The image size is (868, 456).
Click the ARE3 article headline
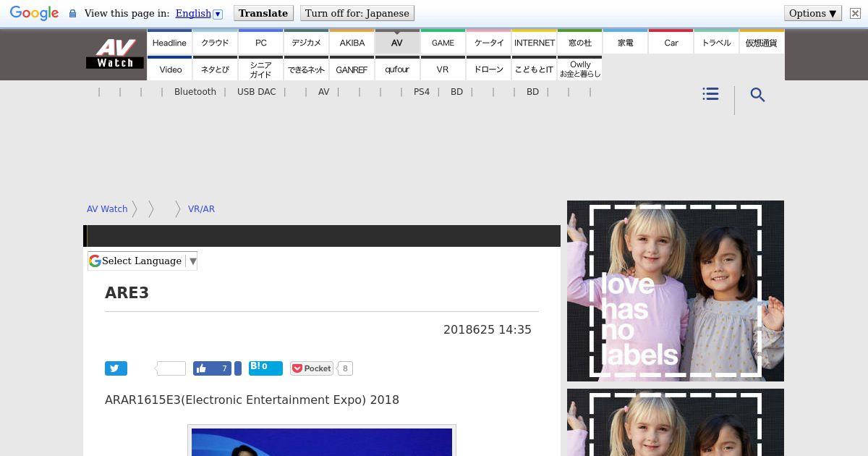pyautogui.click(x=127, y=292)
